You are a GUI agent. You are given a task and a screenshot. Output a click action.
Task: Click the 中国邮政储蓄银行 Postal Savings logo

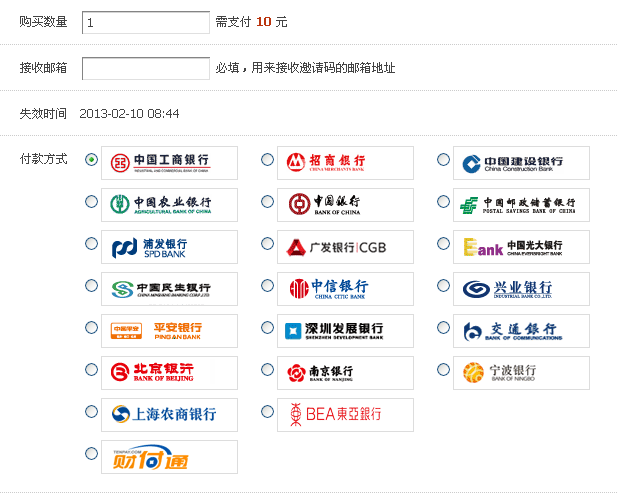click(521, 205)
